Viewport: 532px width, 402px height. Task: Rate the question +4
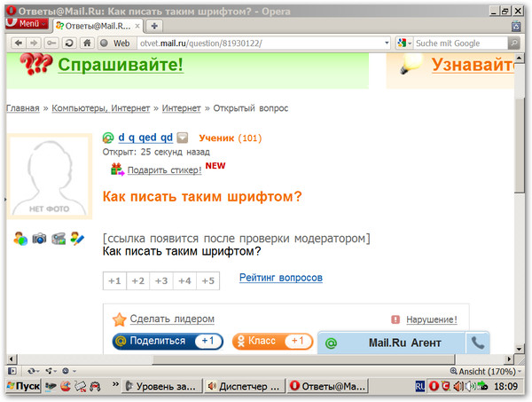pos(185,280)
